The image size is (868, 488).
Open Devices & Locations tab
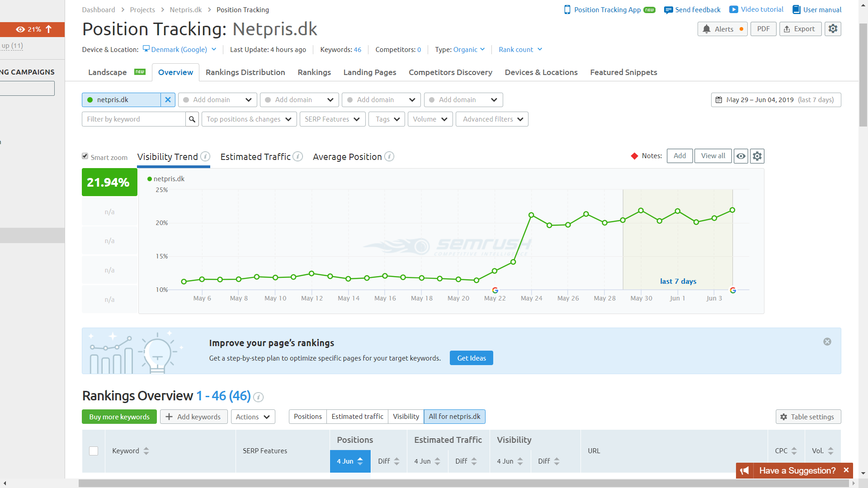(x=541, y=72)
